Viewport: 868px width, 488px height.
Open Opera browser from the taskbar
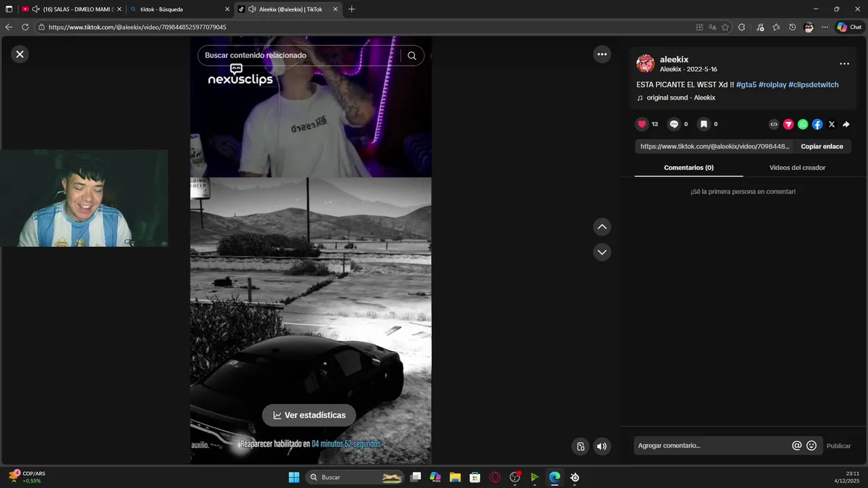(495, 477)
